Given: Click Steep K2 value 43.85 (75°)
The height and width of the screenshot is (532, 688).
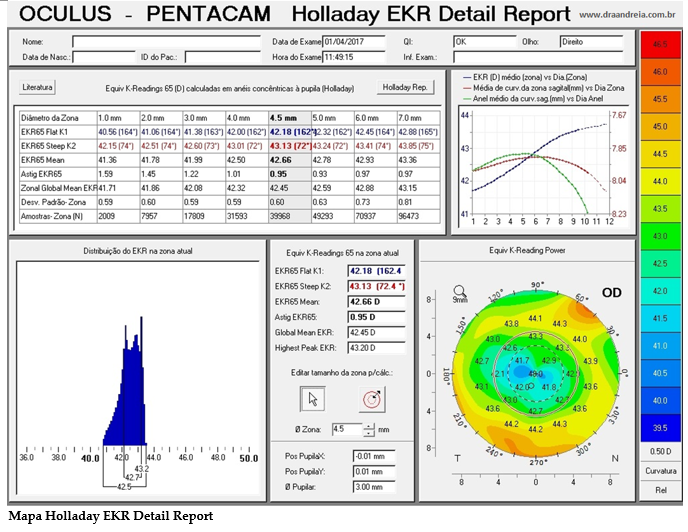Looking at the screenshot, I should [419, 146].
